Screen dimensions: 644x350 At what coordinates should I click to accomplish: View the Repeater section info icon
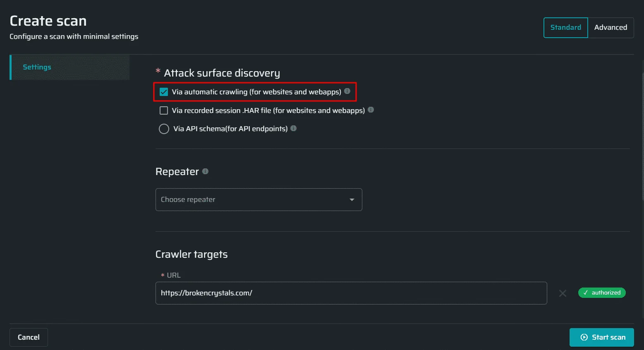tap(205, 170)
